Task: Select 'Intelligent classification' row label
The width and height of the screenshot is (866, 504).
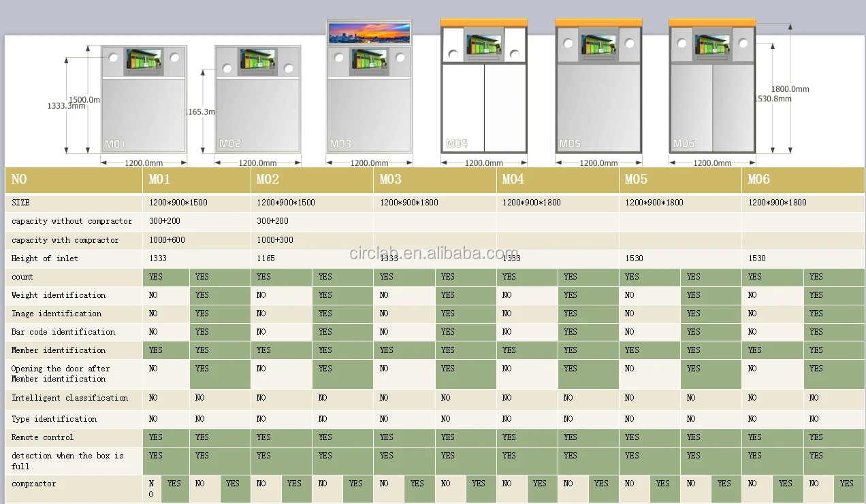Action: click(x=69, y=398)
